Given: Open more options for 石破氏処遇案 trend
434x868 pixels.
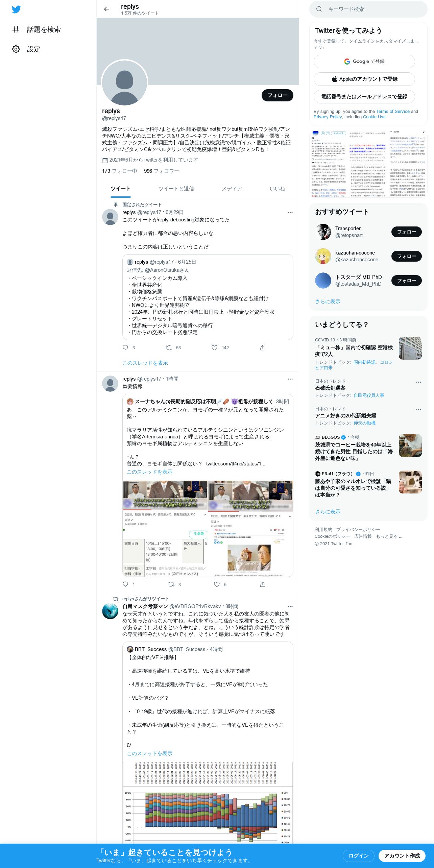Looking at the screenshot, I should [418, 382].
